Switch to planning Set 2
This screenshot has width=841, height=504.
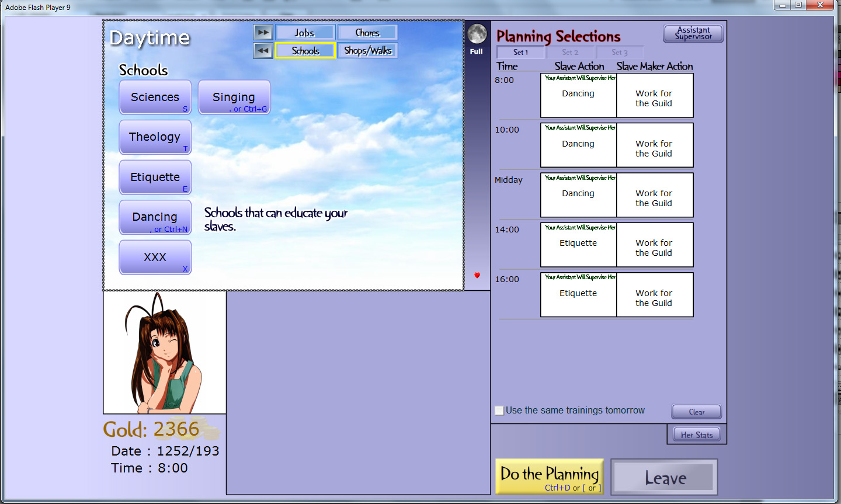(x=570, y=52)
